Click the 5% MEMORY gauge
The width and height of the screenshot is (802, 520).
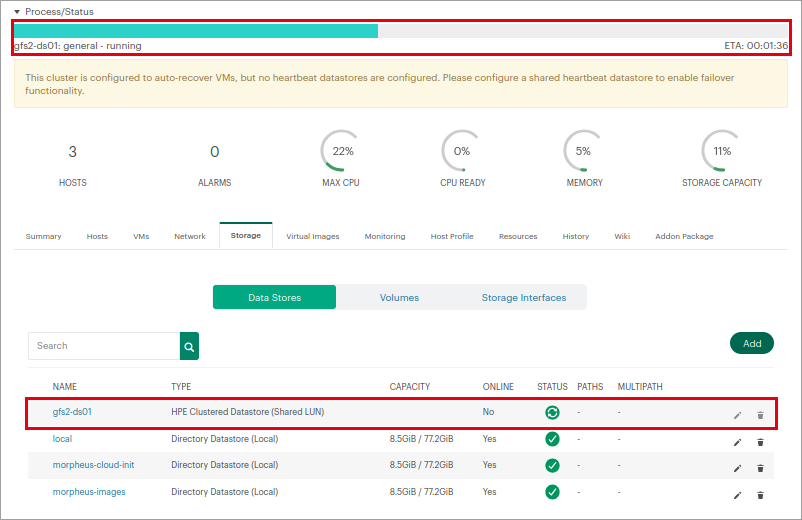[x=584, y=151]
